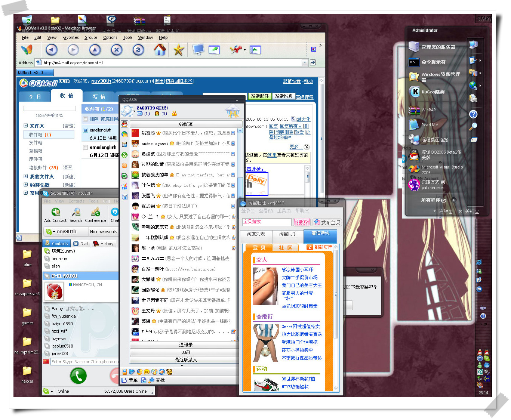Viewport: 511px width, 420px height.
Task: Open pushpin toolbar dropdown arrow in Maxthon
Action: point(244,50)
